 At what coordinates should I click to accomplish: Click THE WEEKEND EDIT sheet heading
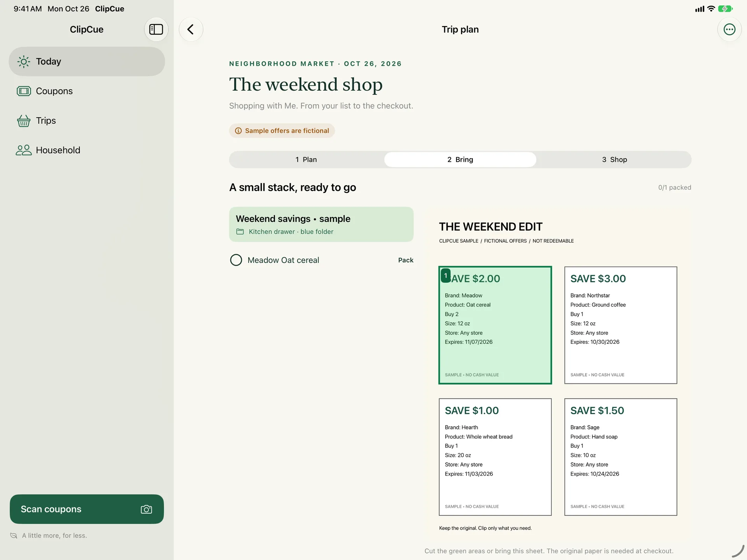tap(491, 227)
